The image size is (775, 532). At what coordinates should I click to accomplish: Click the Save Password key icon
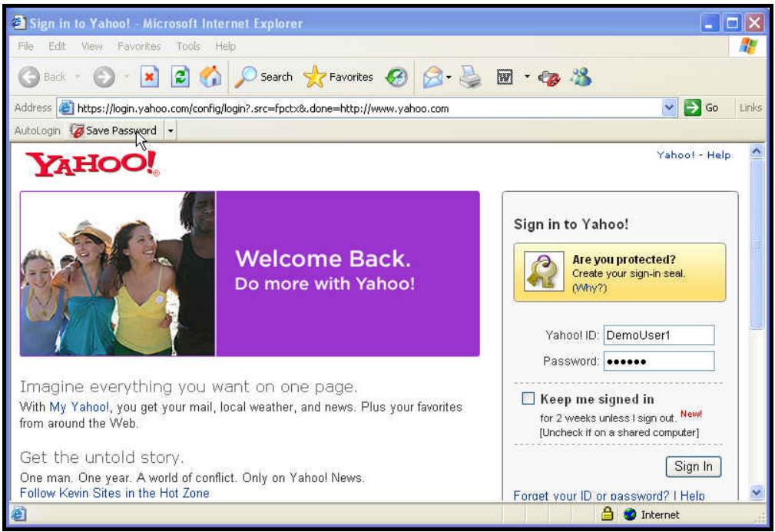click(x=77, y=131)
